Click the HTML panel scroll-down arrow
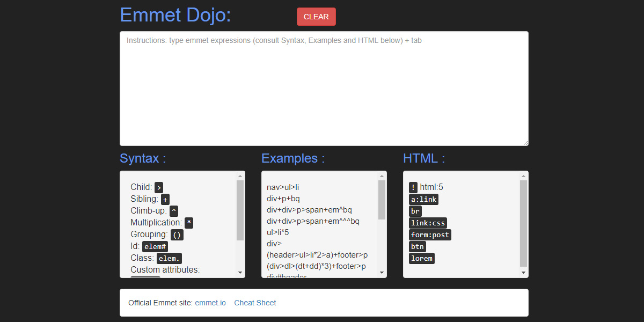Viewport: 644px width, 322px height. tap(523, 273)
